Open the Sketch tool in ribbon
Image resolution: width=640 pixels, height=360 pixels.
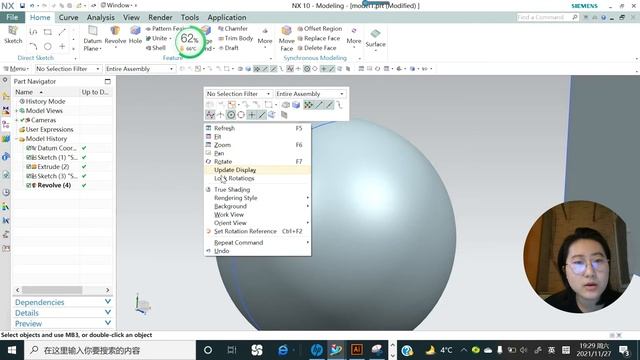[x=13, y=34]
